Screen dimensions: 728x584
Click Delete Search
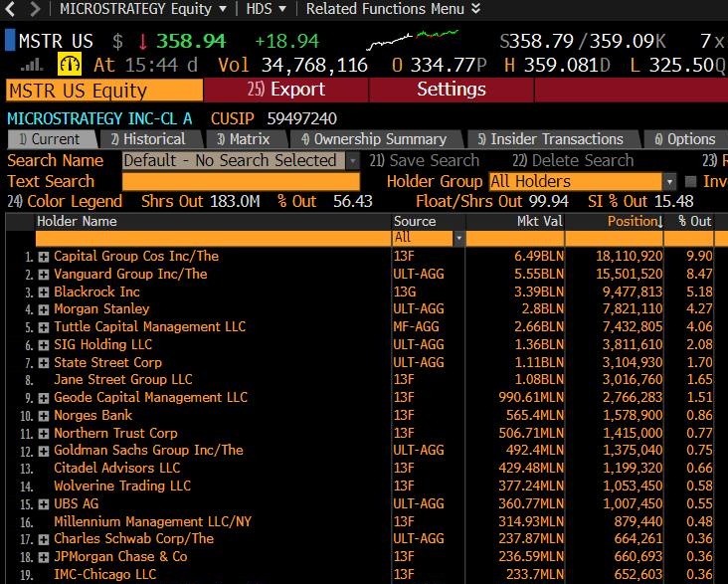click(x=573, y=161)
